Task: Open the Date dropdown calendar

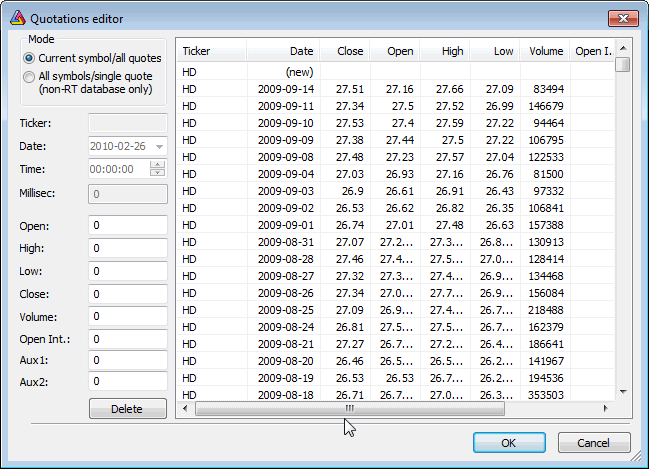Action: tap(159, 146)
